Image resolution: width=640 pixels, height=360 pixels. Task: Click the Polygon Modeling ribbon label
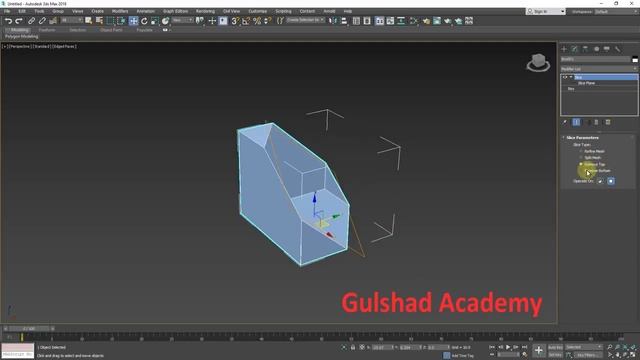point(22,37)
